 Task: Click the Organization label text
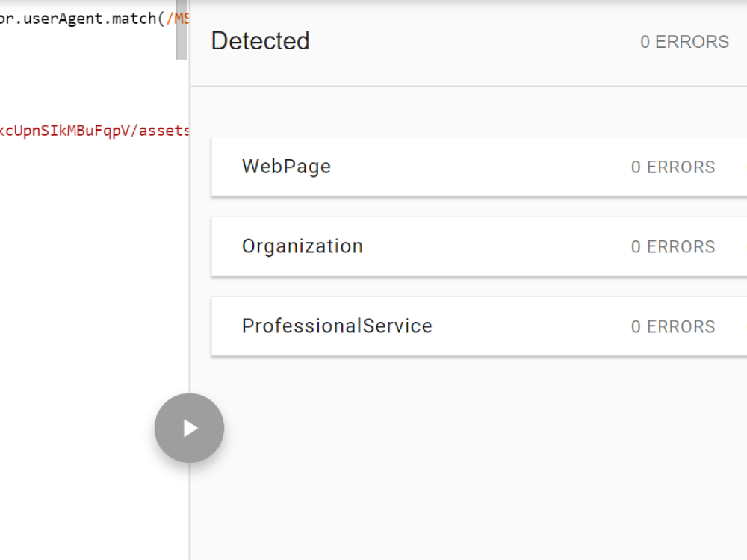(303, 246)
